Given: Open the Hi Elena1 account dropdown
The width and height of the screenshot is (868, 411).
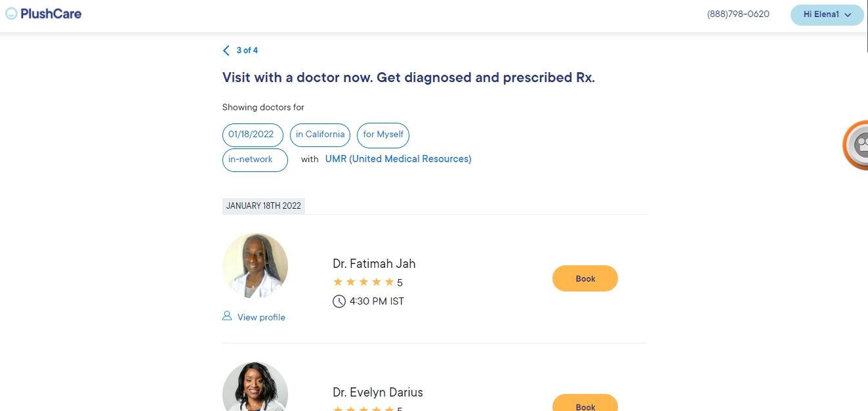Looking at the screenshot, I should pyautogui.click(x=827, y=14).
